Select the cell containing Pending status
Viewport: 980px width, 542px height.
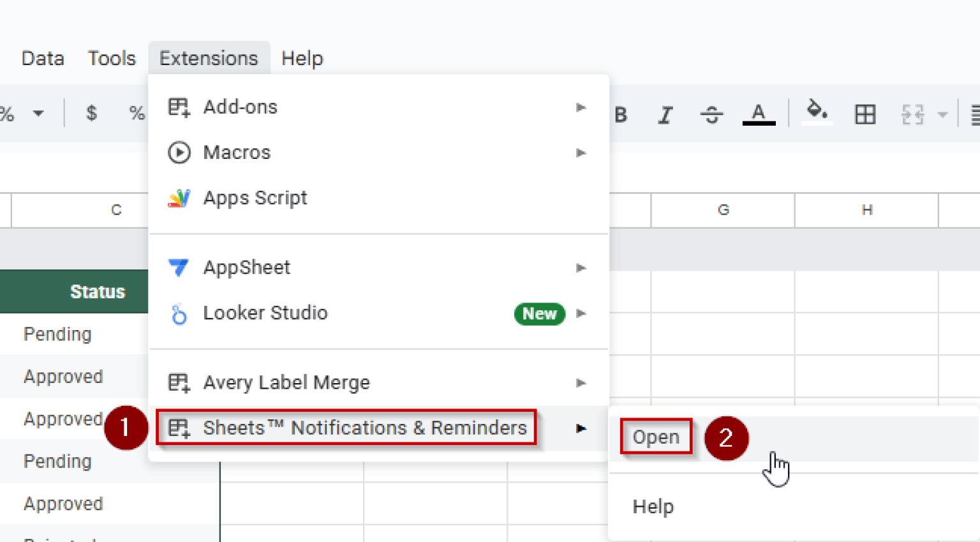[57, 334]
